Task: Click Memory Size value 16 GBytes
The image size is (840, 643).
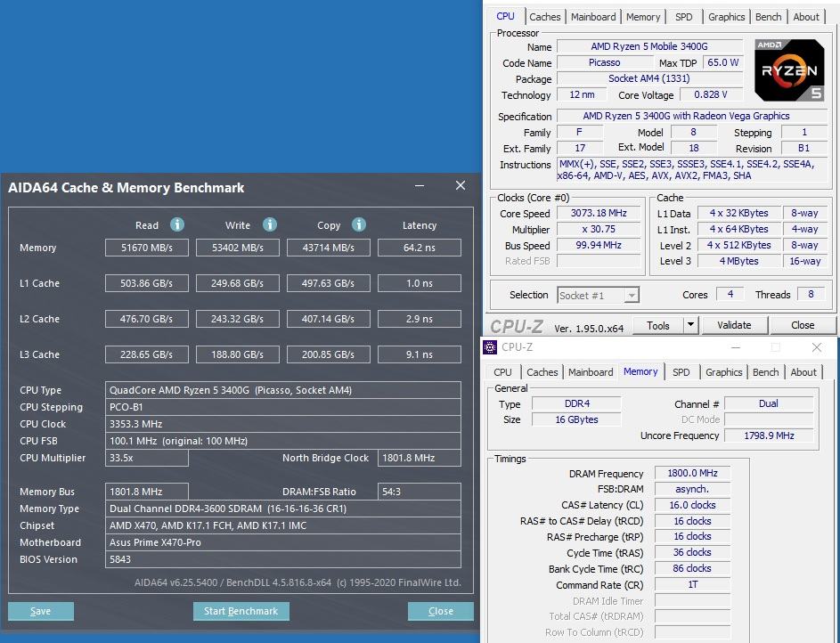Action: point(576,419)
